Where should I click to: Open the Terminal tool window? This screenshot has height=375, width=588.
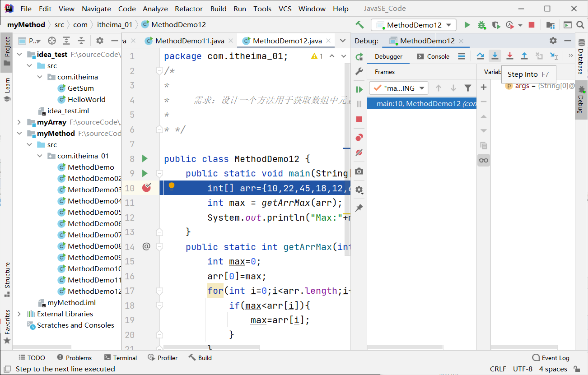point(120,357)
